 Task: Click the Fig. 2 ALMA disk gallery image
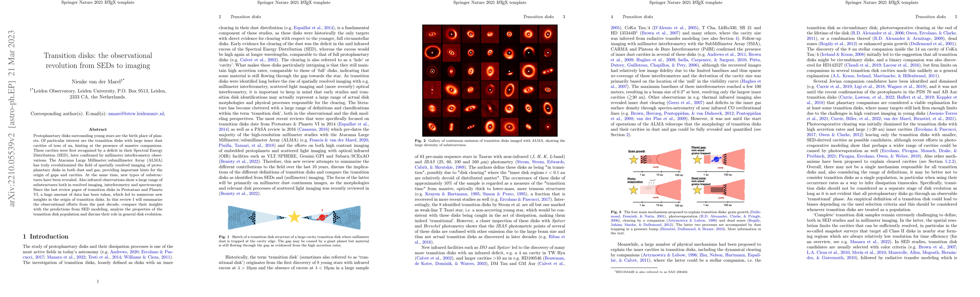[x=490, y=80]
